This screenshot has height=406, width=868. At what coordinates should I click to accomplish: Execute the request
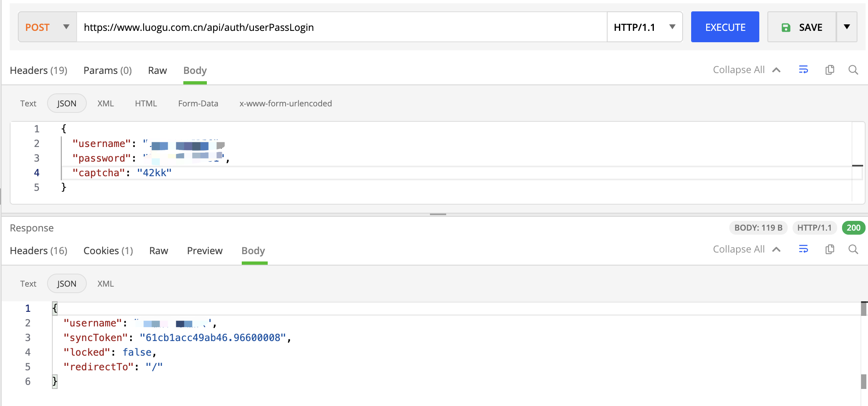(x=725, y=27)
